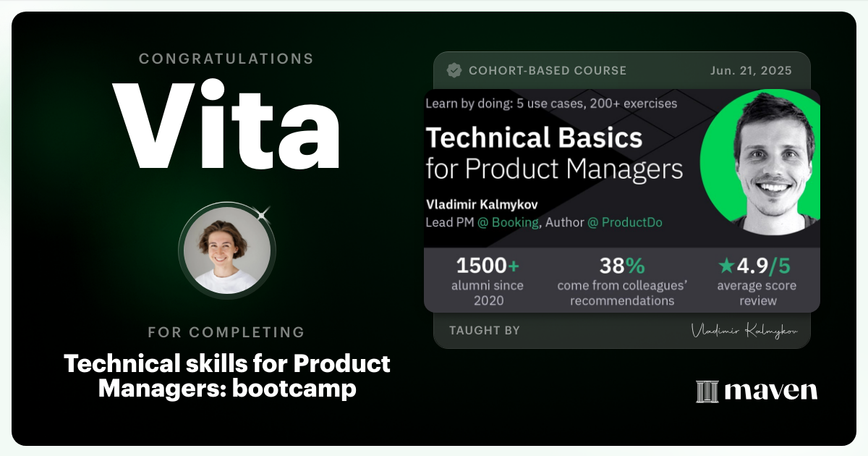
Task: Open the @ Booking link
Action: tap(508, 222)
